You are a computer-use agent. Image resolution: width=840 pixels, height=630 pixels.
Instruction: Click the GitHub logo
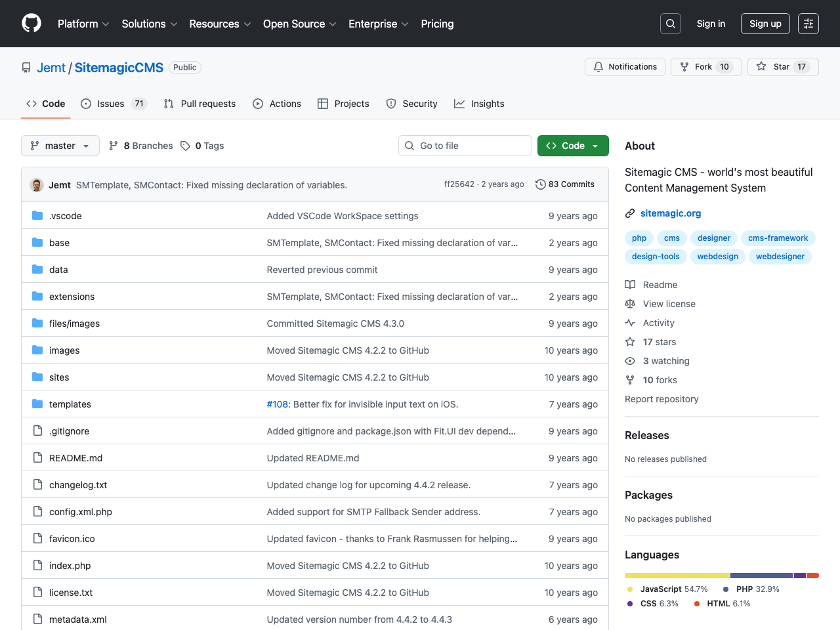pos(31,24)
